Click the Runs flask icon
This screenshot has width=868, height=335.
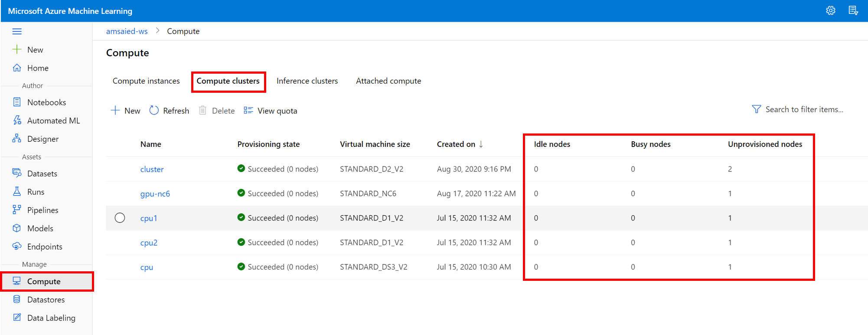click(17, 191)
